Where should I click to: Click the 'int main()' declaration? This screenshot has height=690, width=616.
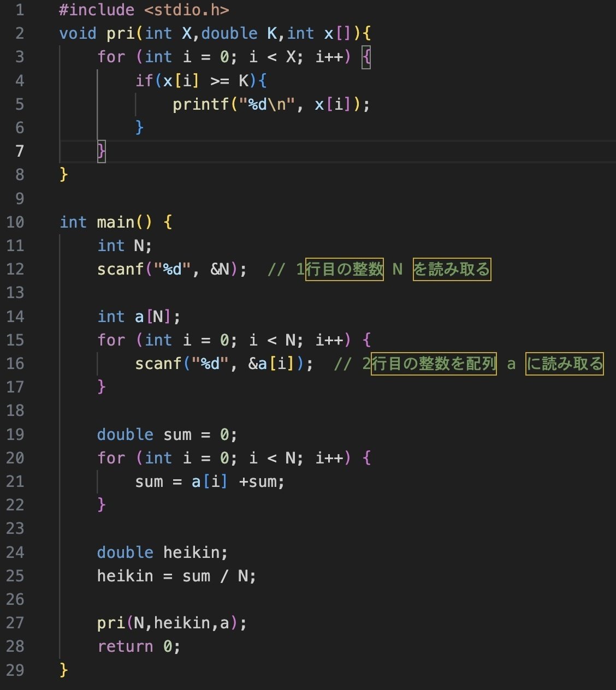pyautogui.click(x=106, y=222)
